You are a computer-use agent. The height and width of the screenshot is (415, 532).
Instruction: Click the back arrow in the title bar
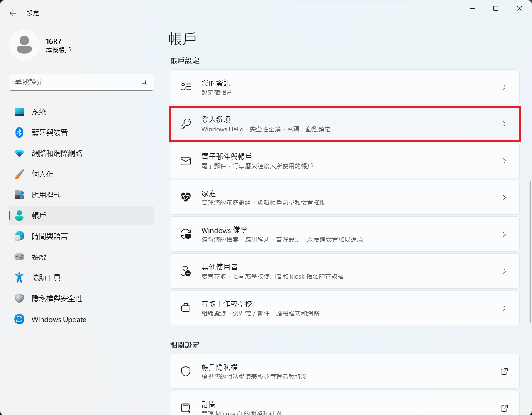click(x=13, y=13)
